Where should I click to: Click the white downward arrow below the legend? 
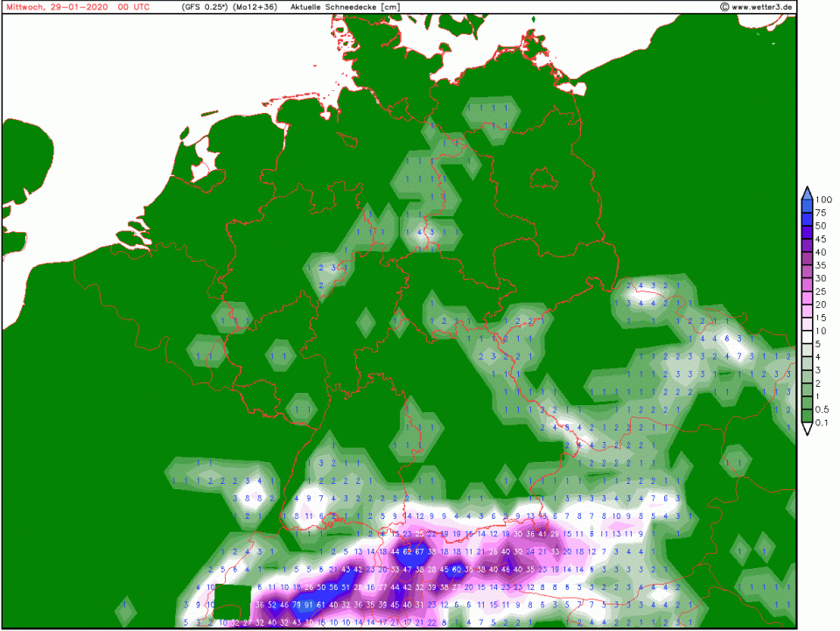click(x=807, y=429)
